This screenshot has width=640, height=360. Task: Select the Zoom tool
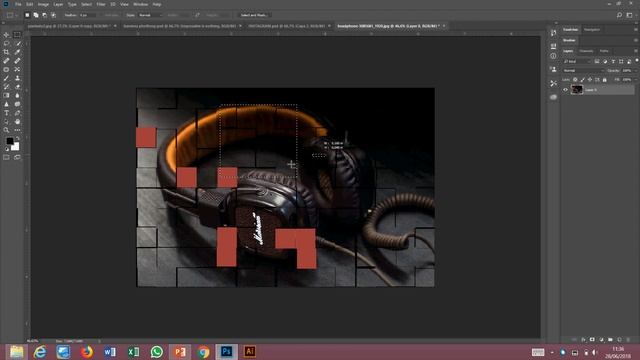(6, 130)
